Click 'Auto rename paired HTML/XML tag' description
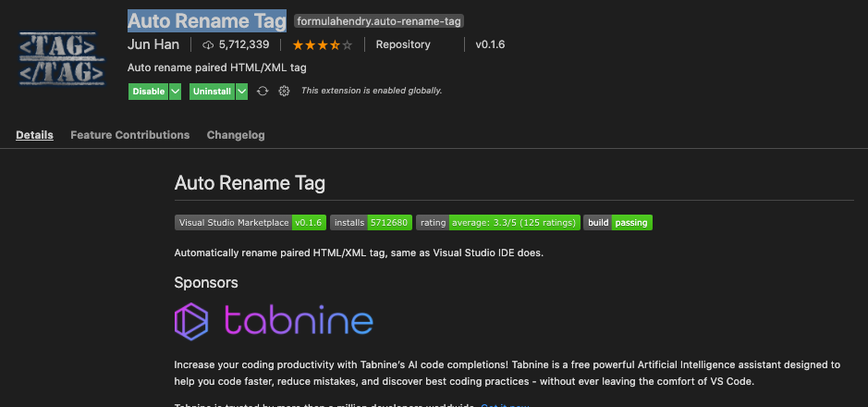868x407 pixels. [217, 68]
